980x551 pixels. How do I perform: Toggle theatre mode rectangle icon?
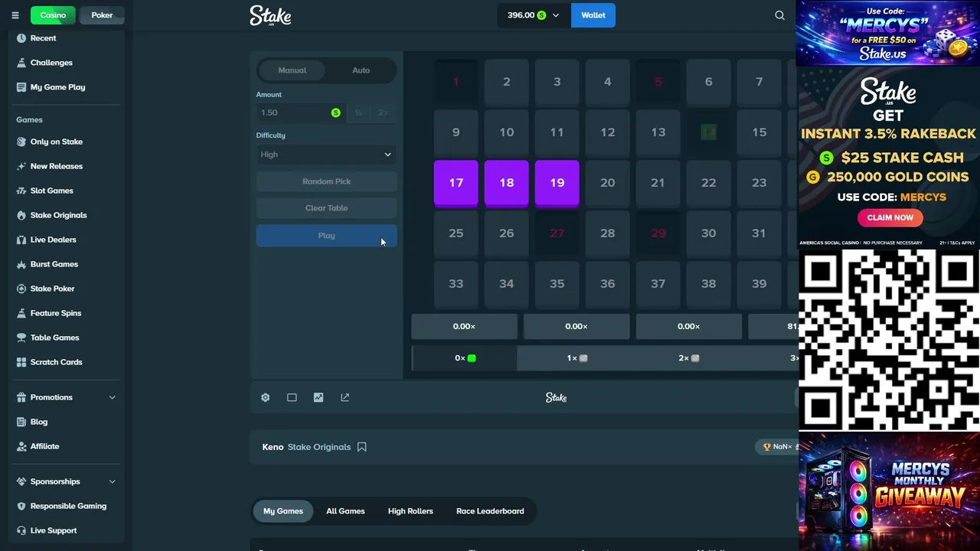(292, 398)
